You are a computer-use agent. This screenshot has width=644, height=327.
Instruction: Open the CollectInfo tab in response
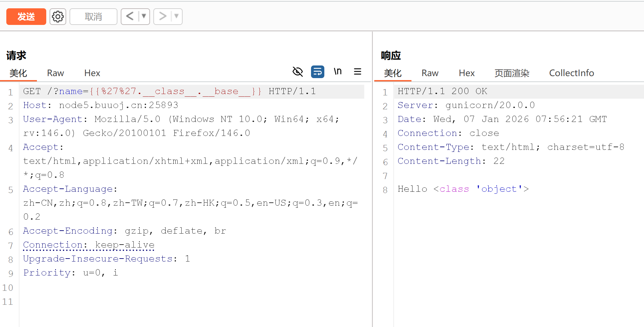coord(571,73)
